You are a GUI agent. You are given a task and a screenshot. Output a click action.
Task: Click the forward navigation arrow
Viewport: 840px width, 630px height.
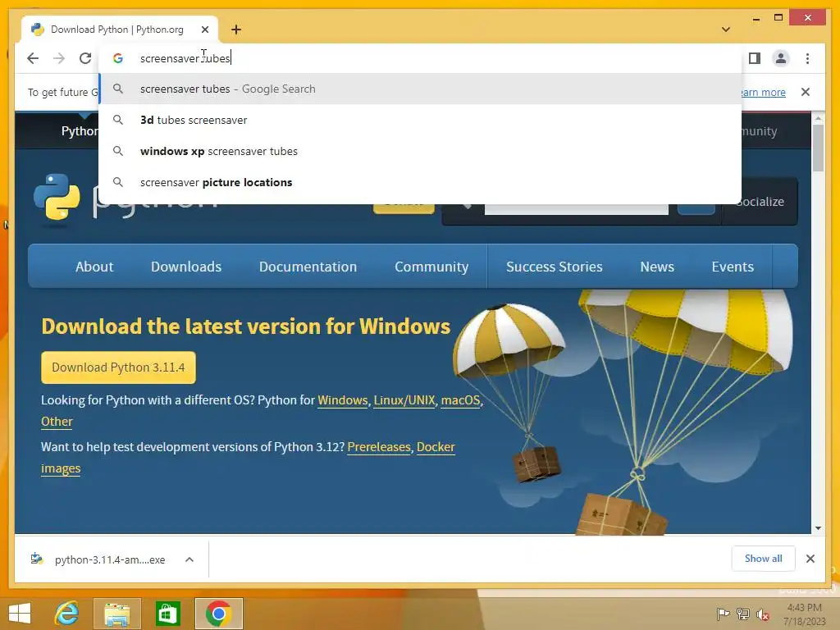[59, 58]
